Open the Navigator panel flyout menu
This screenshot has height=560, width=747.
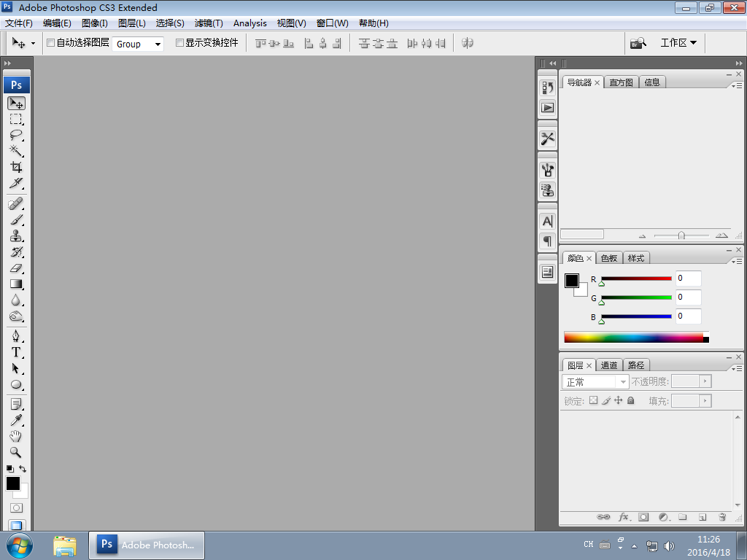pyautogui.click(x=737, y=85)
